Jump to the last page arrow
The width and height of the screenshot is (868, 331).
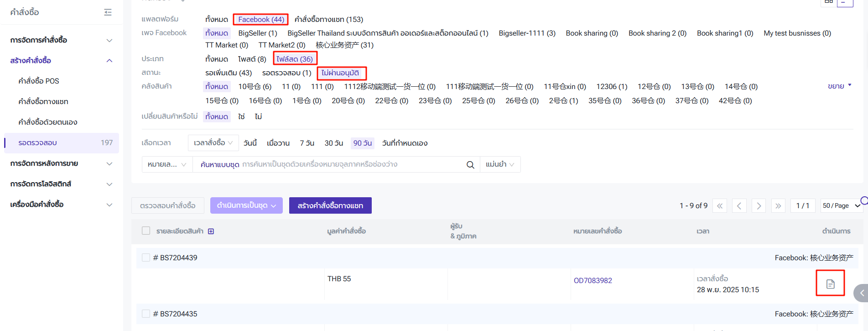click(778, 206)
